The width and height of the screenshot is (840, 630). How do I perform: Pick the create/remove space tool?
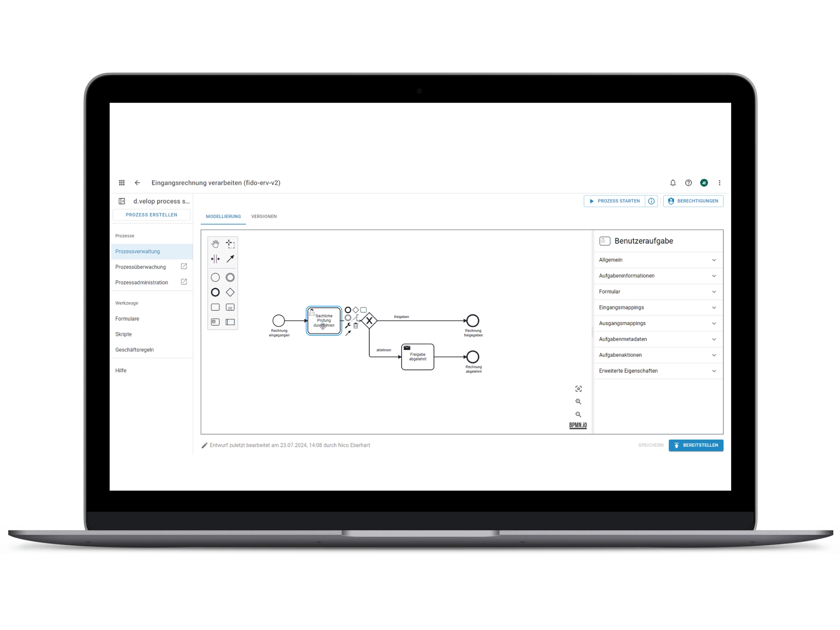tap(215, 259)
